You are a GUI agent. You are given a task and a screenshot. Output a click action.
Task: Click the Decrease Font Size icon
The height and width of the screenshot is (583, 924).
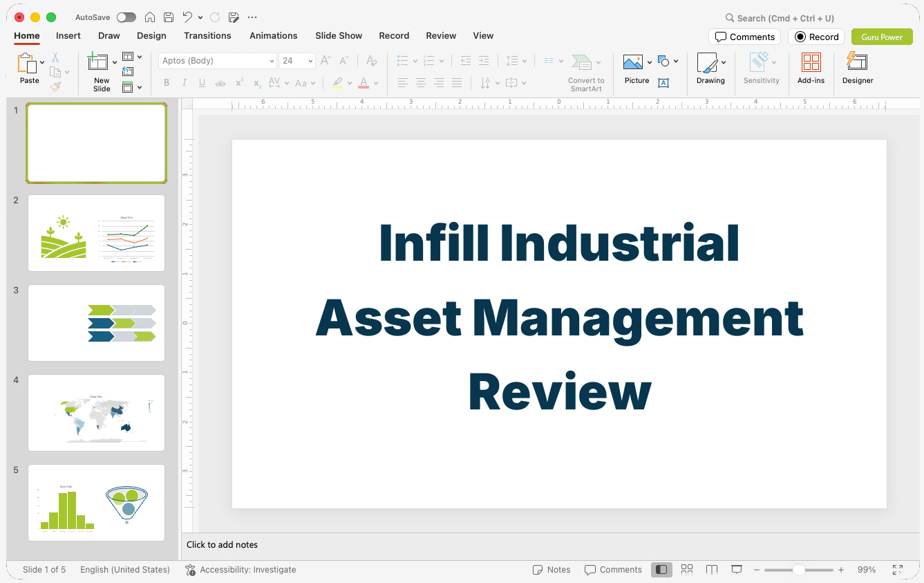click(x=343, y=61)
